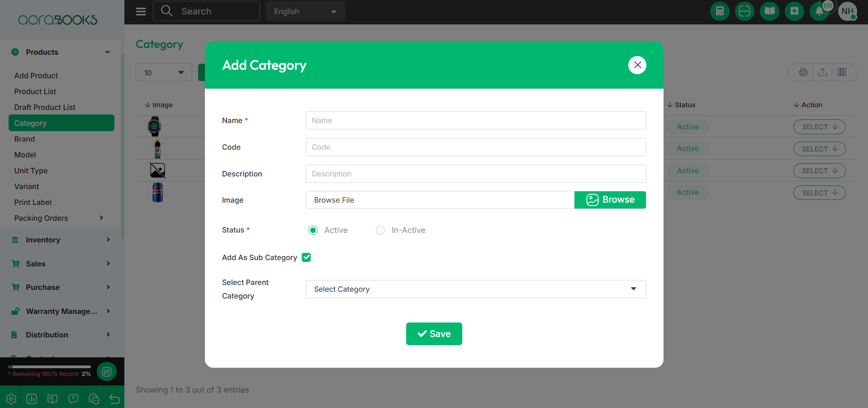Click the Sales cart icon

(15, 264)
